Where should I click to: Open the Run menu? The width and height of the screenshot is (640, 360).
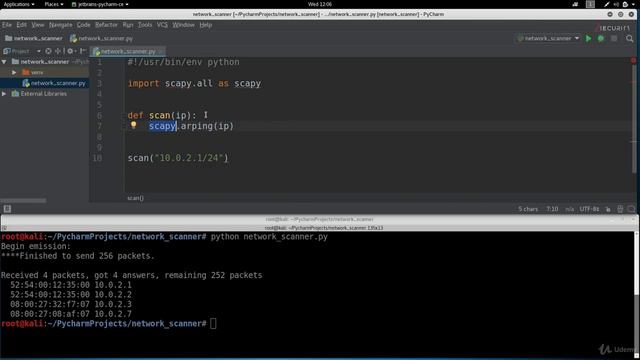coord(128,25)
